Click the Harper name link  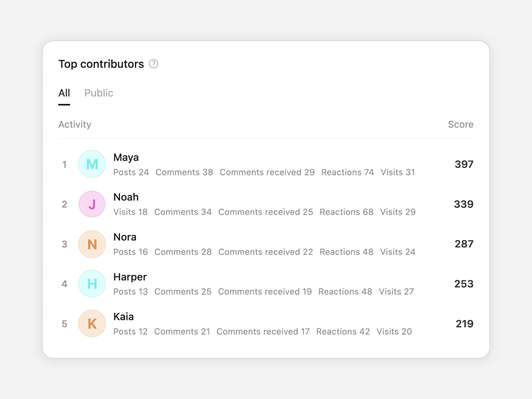click(130, 277)
